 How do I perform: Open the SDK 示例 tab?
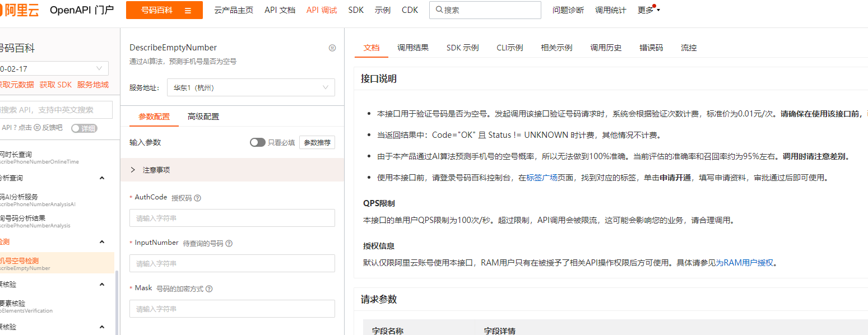(x=463, y=48)
